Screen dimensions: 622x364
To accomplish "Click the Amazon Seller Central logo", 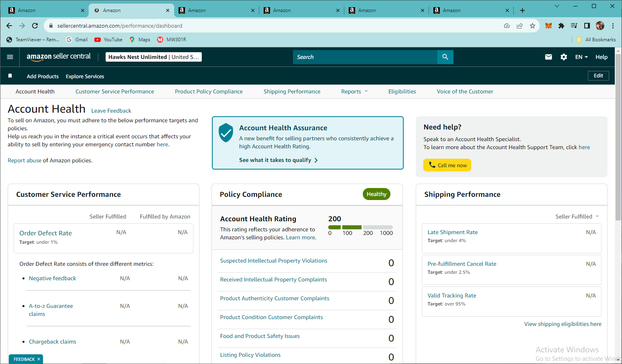I will pos(59,57).
